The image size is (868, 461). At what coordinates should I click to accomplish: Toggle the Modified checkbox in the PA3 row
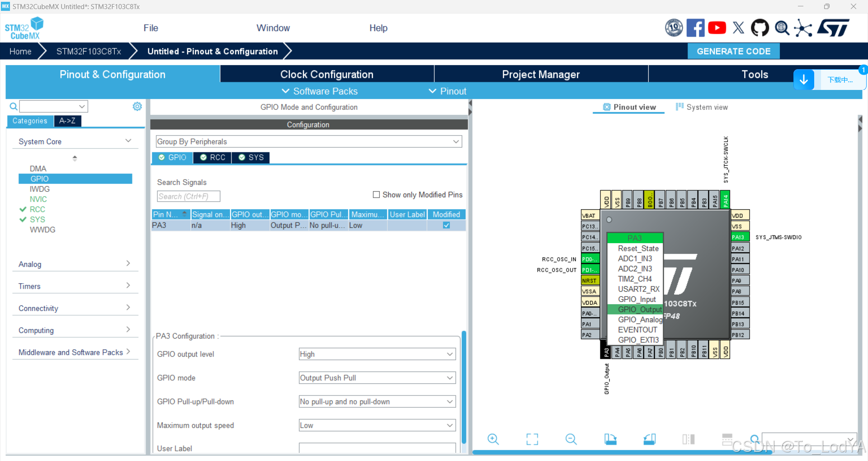(x=446, y=225)
